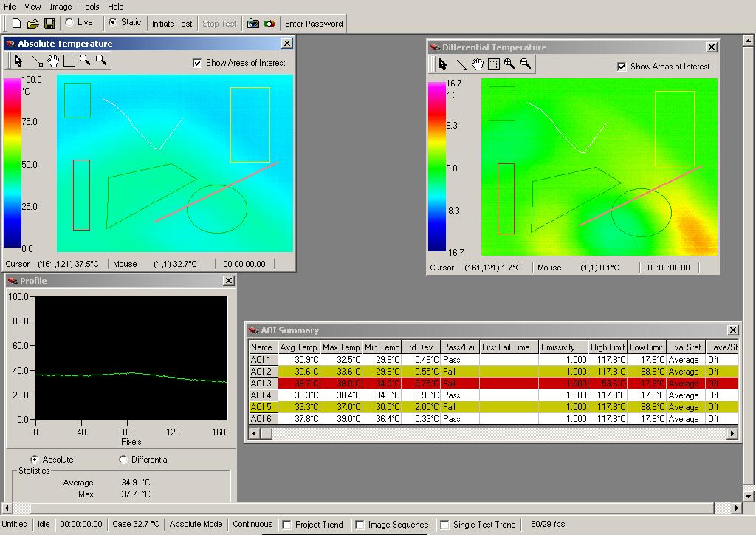Click the main window vertical scrollbar down arrow
This screenshot has width=756, height=535.
point(748,495)
